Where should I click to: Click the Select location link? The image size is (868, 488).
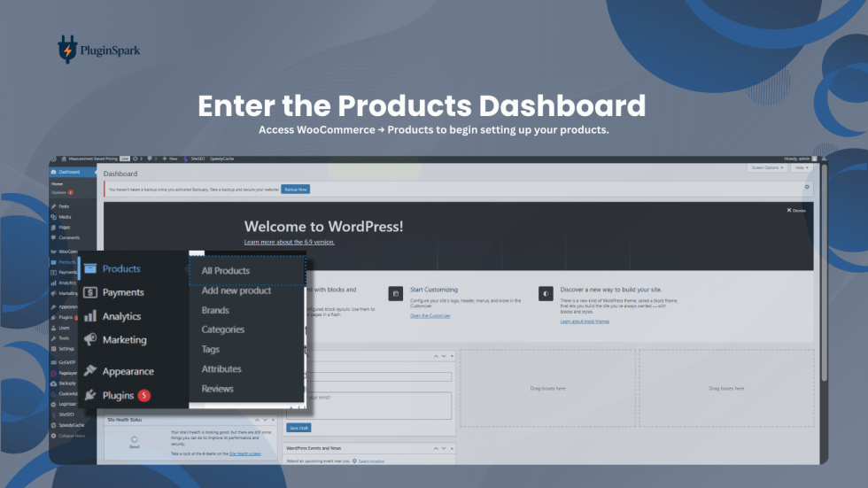click(371, 461)
